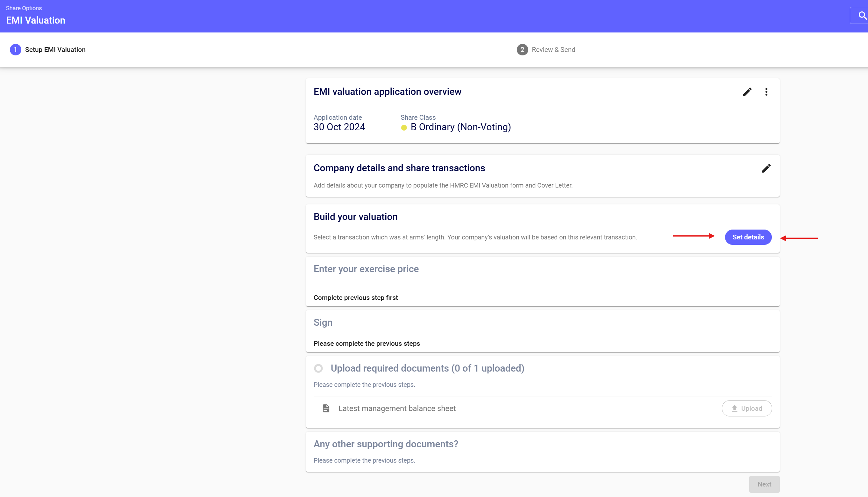This screenshot has height=497, width=868.
Task: Edit company details and share transactions
Action: click(x=766, y=168)
